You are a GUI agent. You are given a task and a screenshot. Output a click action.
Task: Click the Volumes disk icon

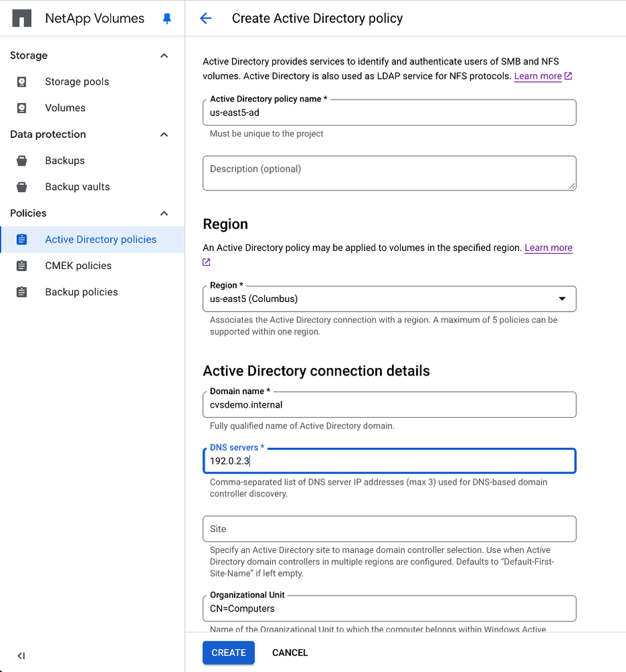point(22,108)
